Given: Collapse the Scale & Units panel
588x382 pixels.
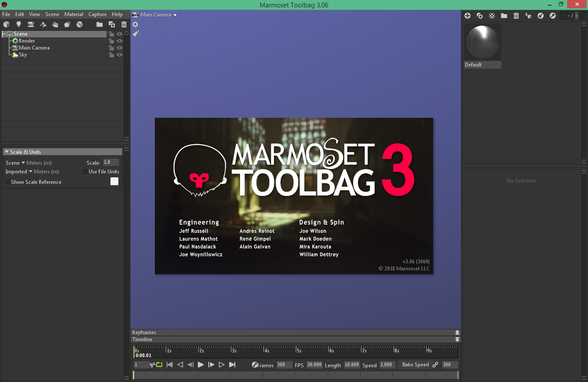Looking at the screenshot, I should 7,152.
